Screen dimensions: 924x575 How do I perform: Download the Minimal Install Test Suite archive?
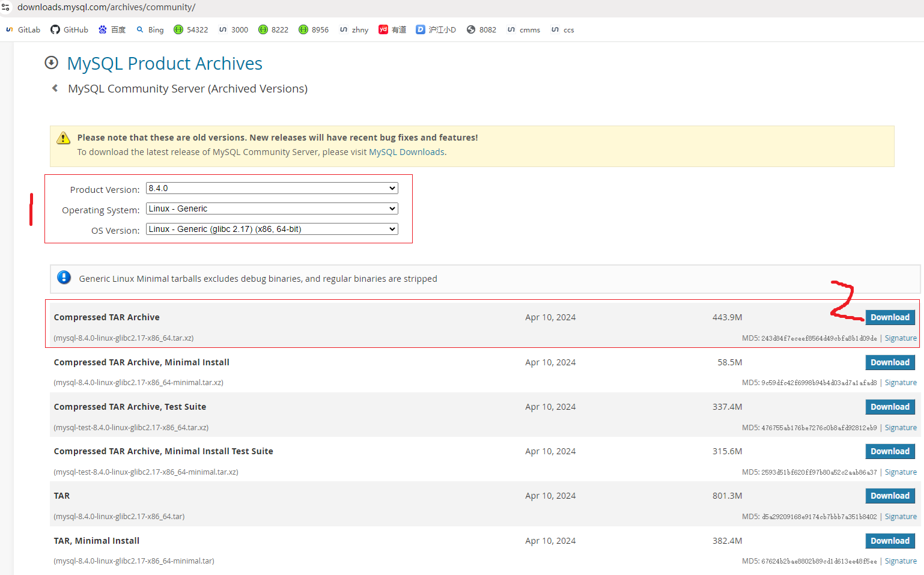890,451
